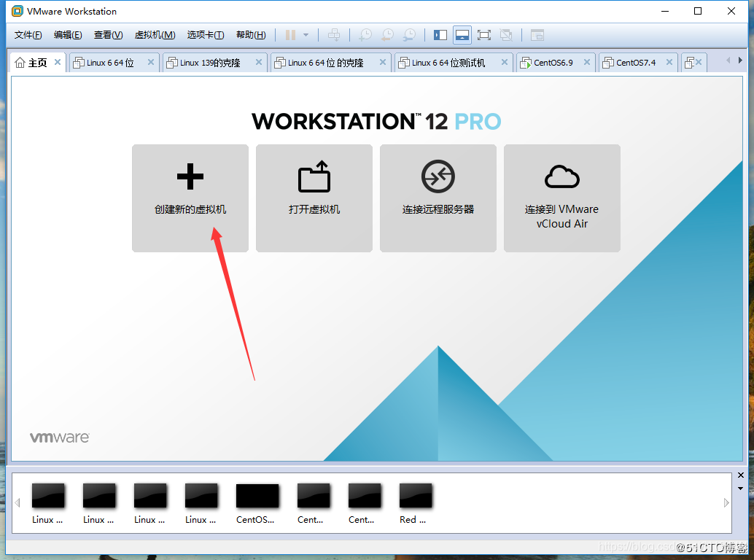Create a new virtual machine tile
This screenshot has width=754, height=560.
click(x=190, y=198)
